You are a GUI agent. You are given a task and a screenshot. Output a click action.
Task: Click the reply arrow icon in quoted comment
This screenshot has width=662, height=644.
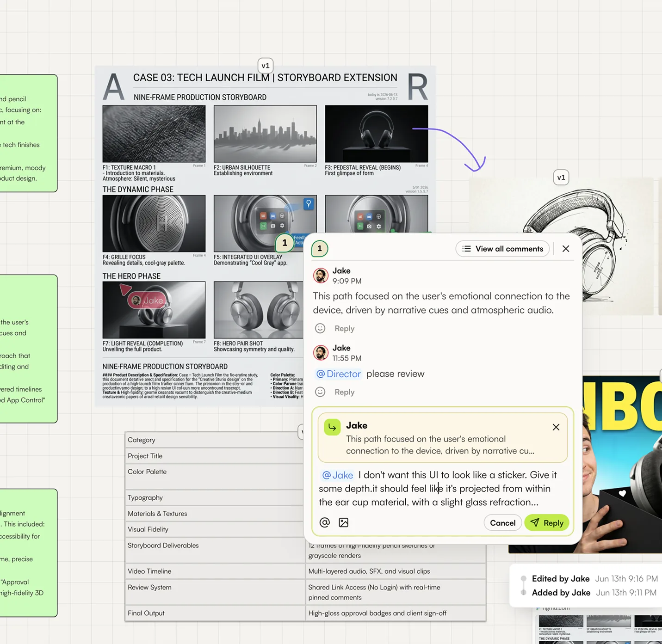pyautogui.click(x=332, y=427)
